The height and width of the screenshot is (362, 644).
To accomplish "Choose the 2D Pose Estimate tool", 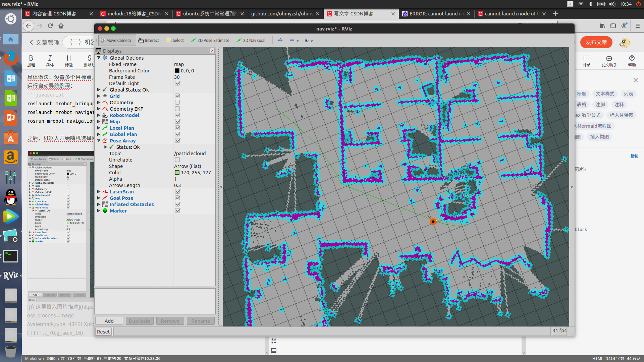I will point(210,41).
